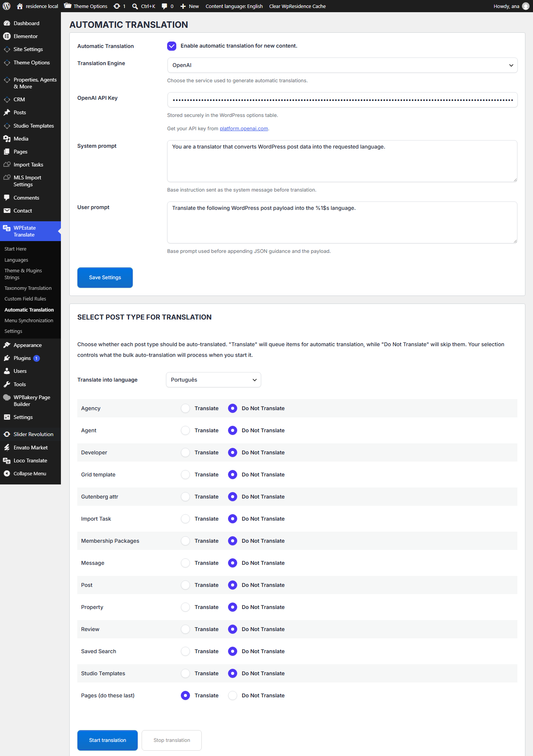Open residence local home icon link
This screenshot has width=533, height=756.
point(20,6)
